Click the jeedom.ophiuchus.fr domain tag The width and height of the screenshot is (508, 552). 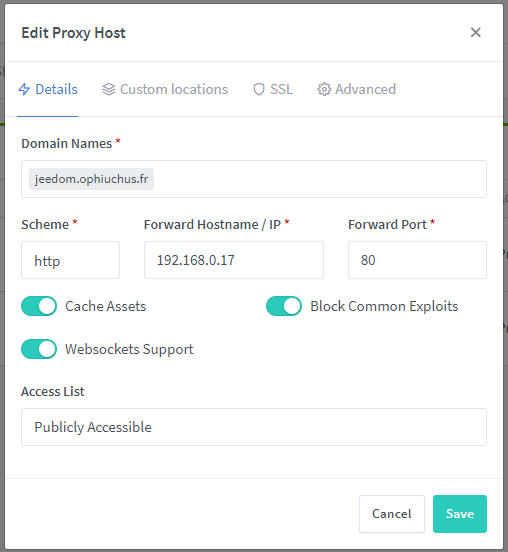click(x=91, y=179)
